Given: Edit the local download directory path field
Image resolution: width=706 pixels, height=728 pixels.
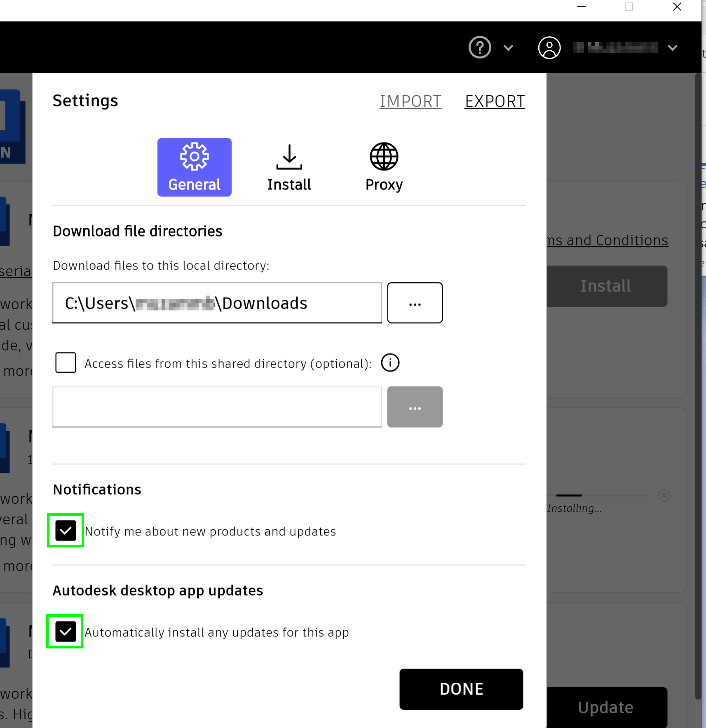Looking at the screenshot, I should coord(217,303).
